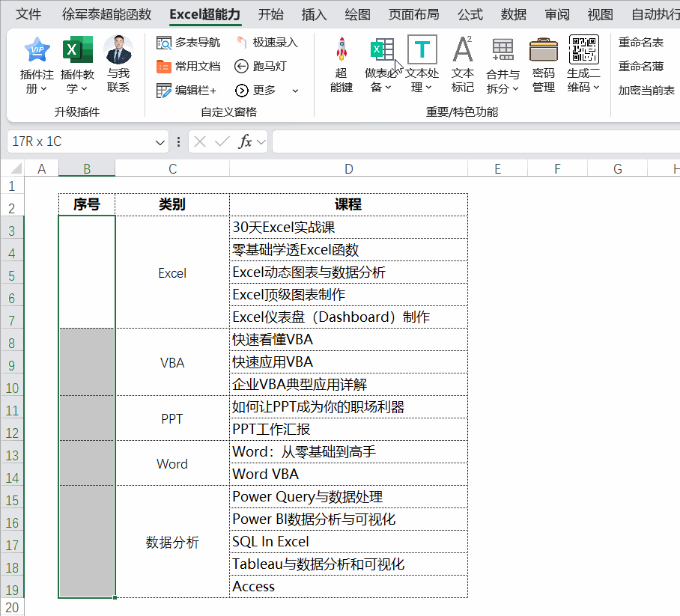Screen dimensions: 680x616
Task: Switch to 徐军泰超能函数 tab
Action: pyautogui.click(x=106, y=14)
